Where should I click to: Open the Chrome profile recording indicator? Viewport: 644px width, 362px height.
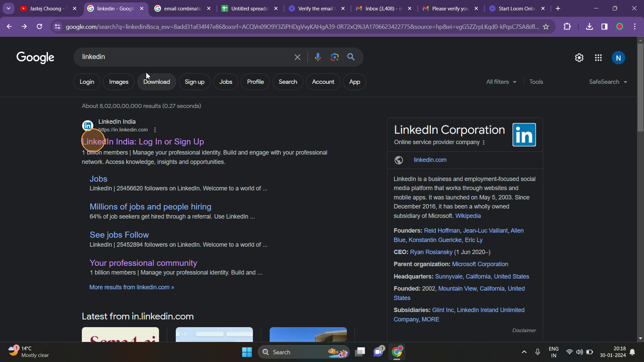pyautogui.click(x=620, y=26)
